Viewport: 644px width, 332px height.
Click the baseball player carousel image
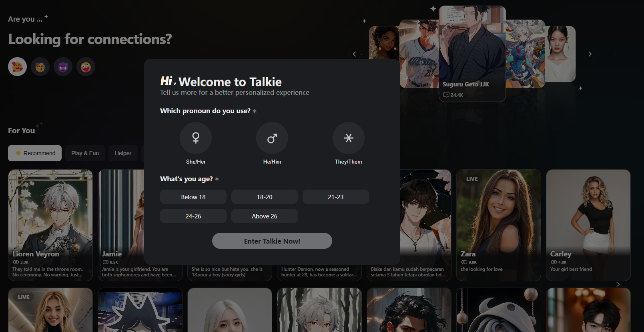(419, 54)
